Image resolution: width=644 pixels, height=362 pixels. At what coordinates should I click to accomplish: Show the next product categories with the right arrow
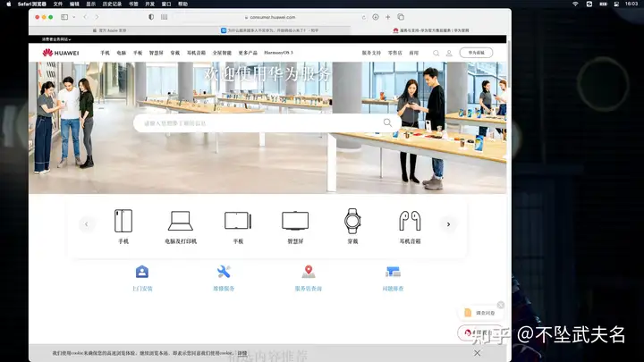[448, 224]
